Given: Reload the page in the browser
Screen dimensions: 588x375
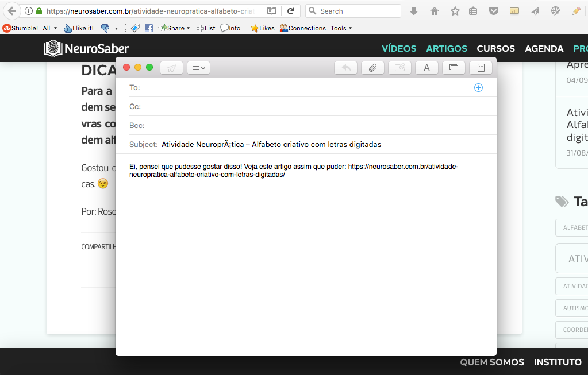Looking at the screenshot, I should click(x=291, y=11).
